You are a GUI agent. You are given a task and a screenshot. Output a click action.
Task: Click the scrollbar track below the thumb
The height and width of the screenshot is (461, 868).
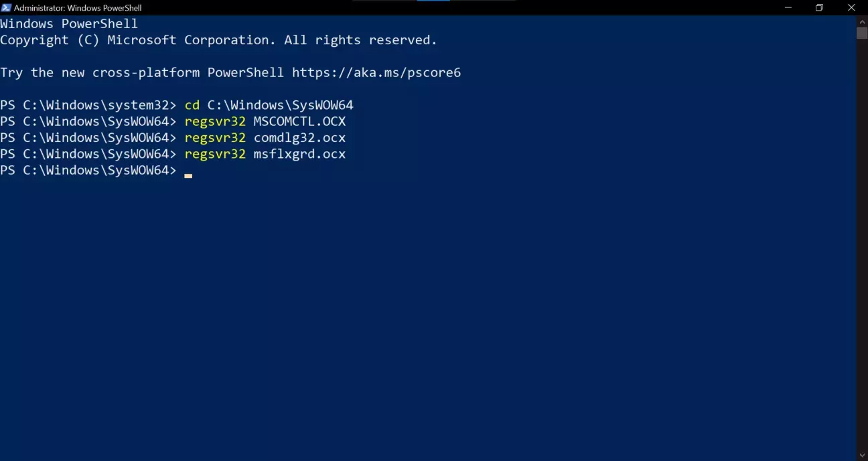[862, 244]
